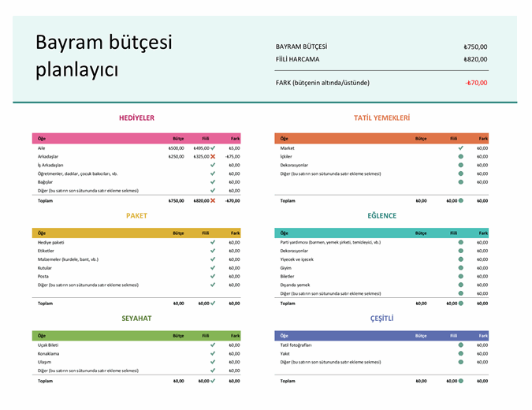Viewport: 532px width, 410px height.
Task: Select the ₺500,00 budget cell for Aile
Action: click(176, 147)
